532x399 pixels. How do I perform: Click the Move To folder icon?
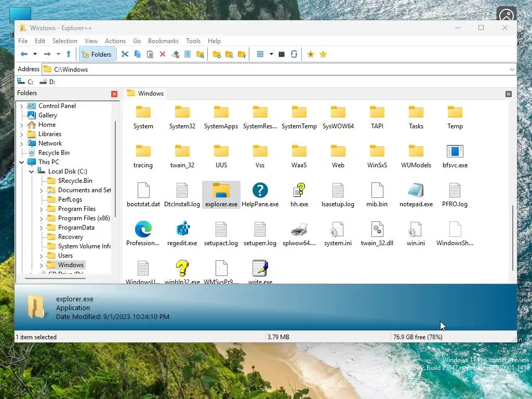click(x=242, y=54)
